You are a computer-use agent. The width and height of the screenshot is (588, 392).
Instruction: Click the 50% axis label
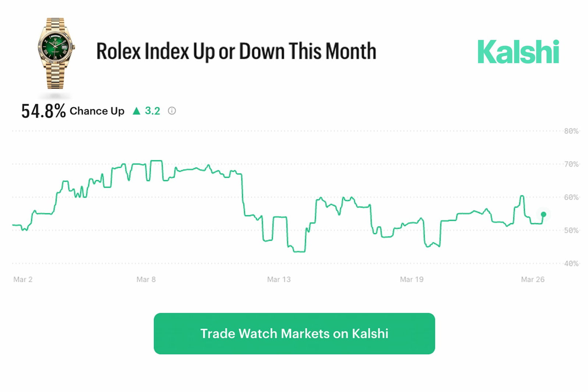tap(571, 231)
